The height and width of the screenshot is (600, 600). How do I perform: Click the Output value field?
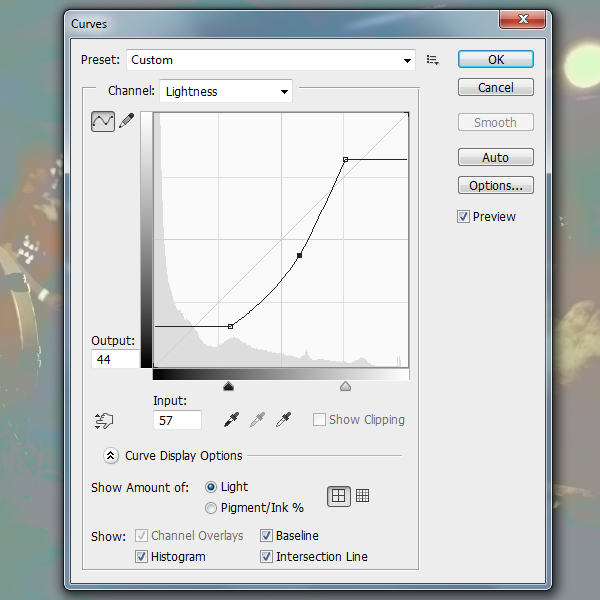[x=116, y=359]
